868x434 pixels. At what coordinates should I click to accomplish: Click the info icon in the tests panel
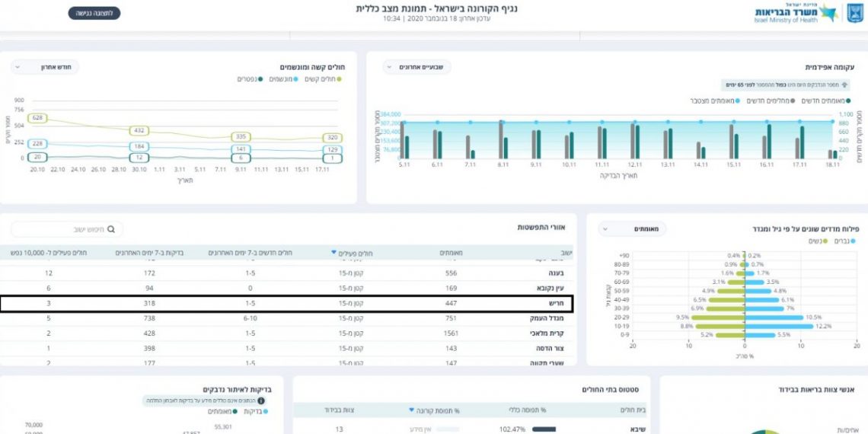[261, 400]
